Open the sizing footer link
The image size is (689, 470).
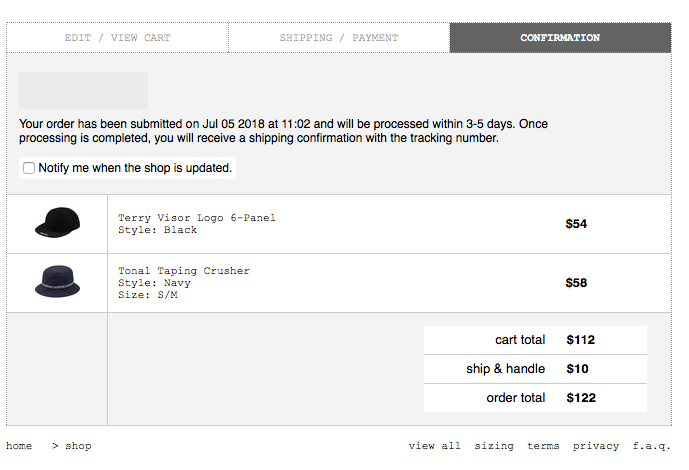pos(494,446)
